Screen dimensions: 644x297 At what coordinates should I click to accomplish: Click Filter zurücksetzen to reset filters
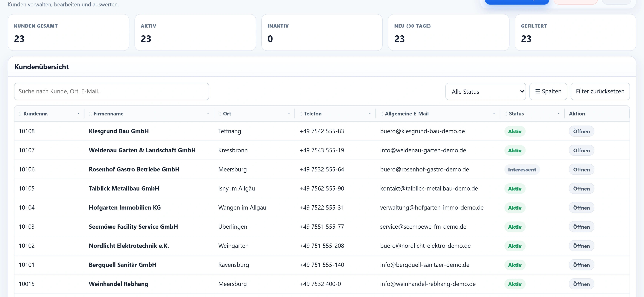pos(600,92)
